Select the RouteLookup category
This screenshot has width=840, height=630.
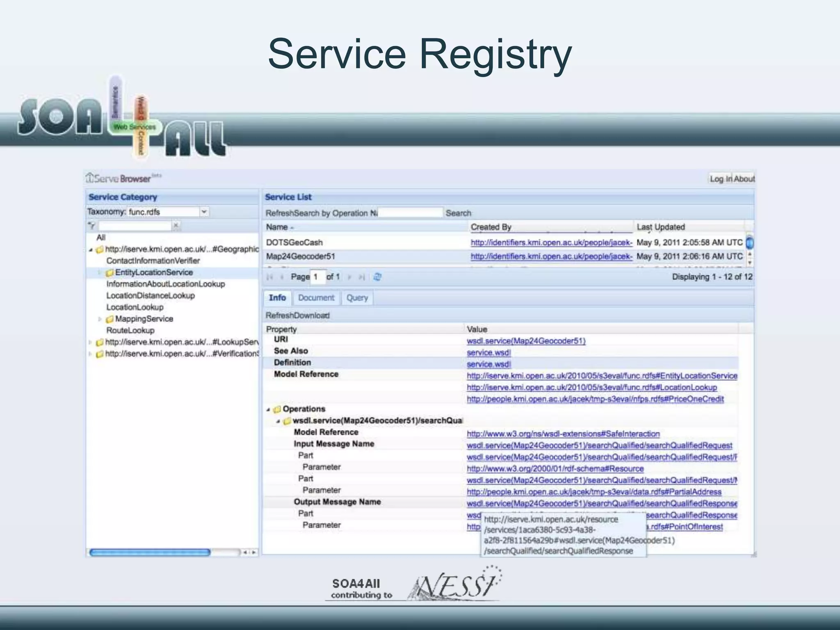130,331
